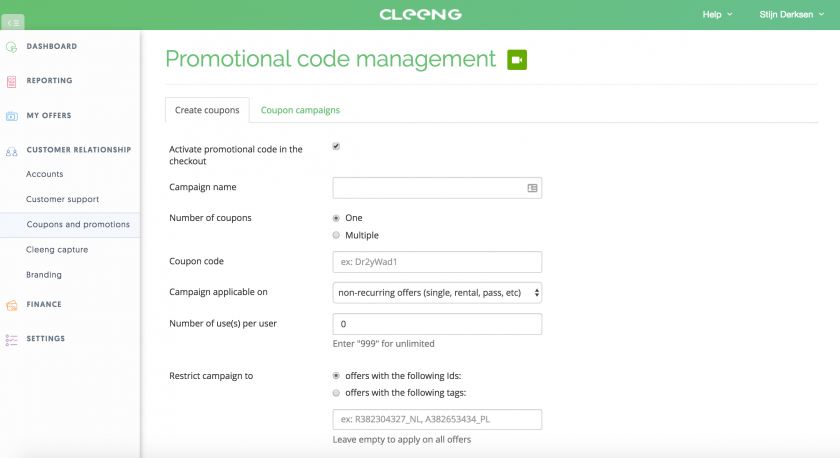840x458 pixels.
Task: Expand the Help menu in header
Action: coord(717,14)
